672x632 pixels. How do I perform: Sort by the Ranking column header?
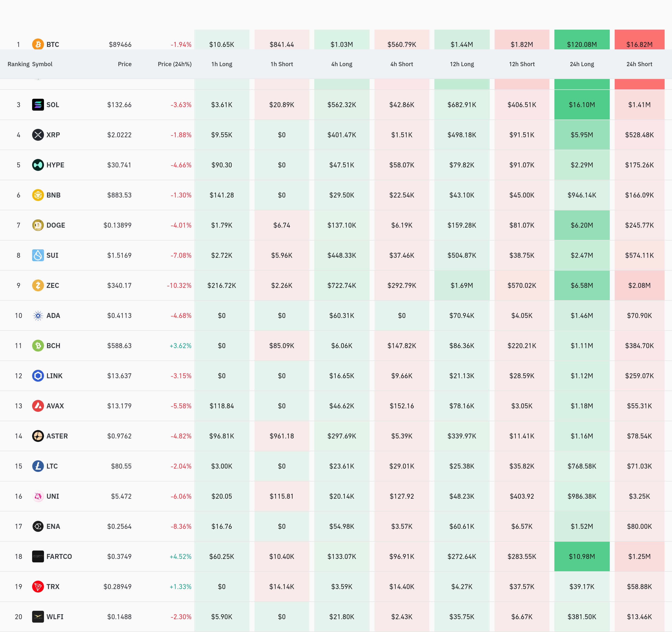18,64
